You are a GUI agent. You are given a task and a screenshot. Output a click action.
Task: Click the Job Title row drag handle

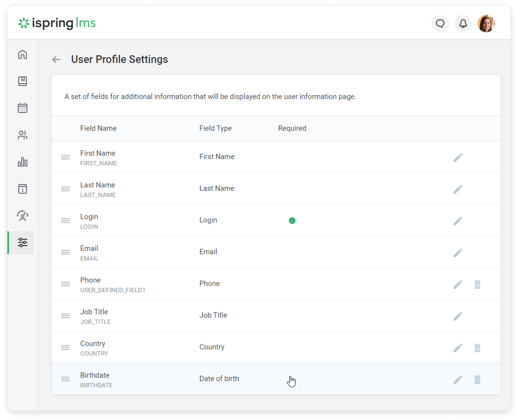click(65, 316)
